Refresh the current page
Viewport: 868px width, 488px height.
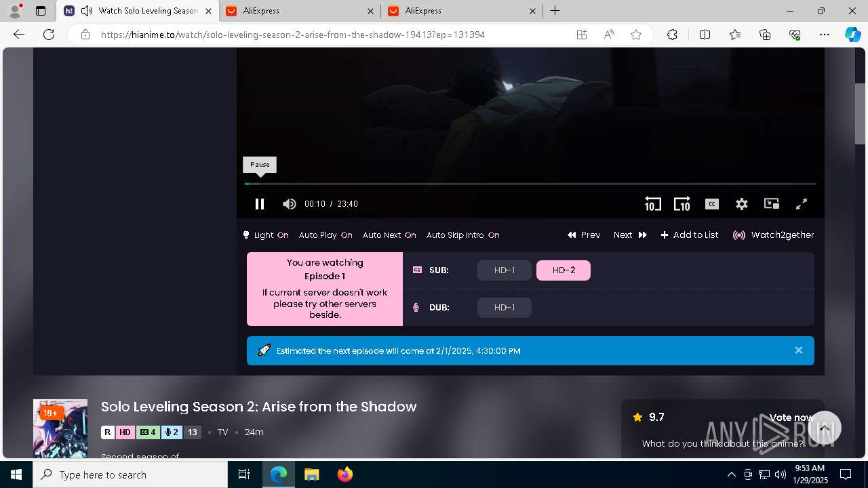[x=49, y=35]
